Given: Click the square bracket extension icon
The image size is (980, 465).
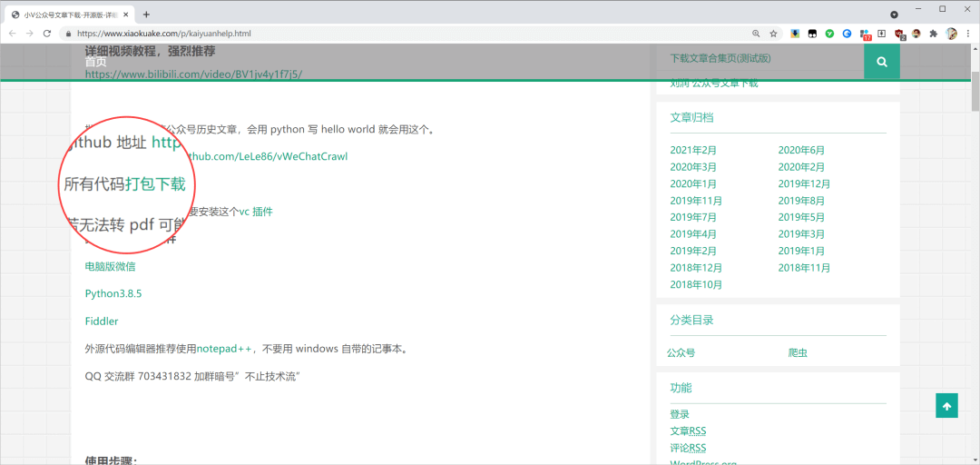Looking at the screenshot, I should tap(882, 34).
